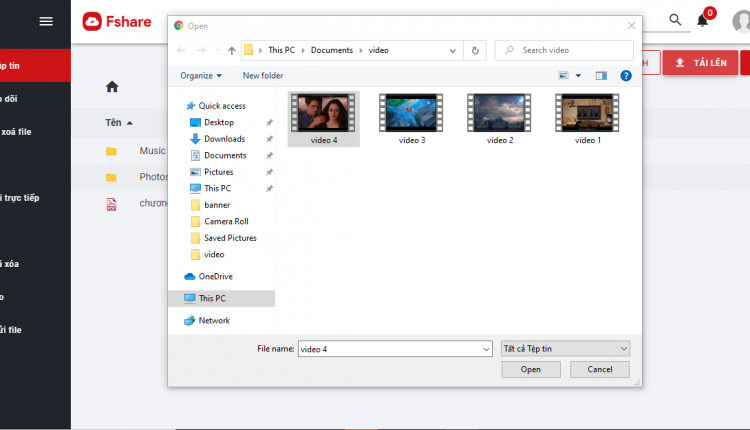Select the highlighted This PC node
The height and width of the screenshot is (430, 750).
(222, 298)
